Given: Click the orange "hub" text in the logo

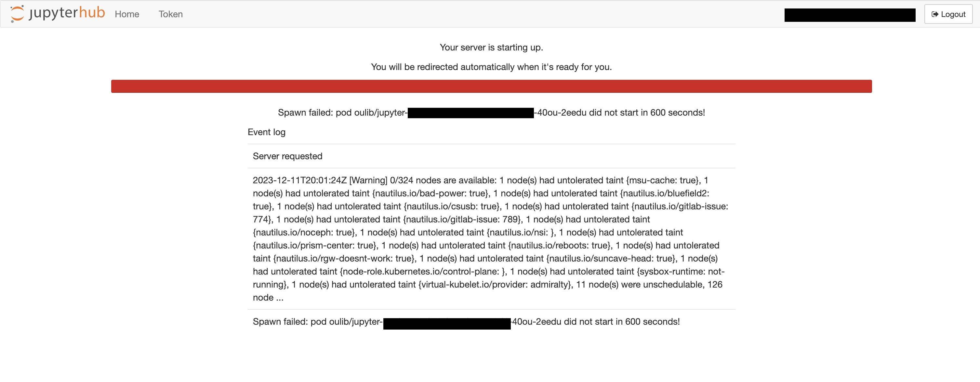Looking at the screenshot, I should (92, 13).
